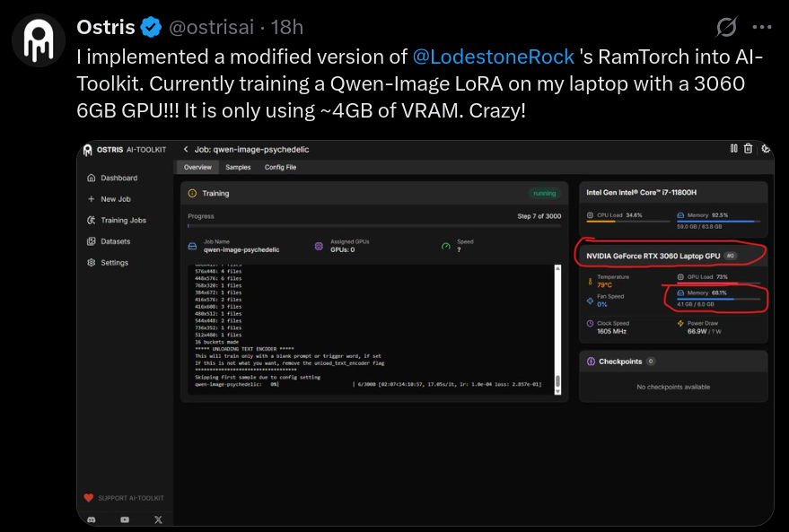Click the blue verified badge next to Ostris
Screen dimensions: 789x532
point(151,27)
